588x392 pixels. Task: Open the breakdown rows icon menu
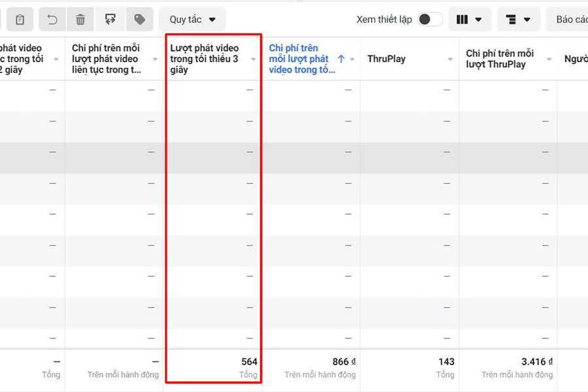point(518,20)
